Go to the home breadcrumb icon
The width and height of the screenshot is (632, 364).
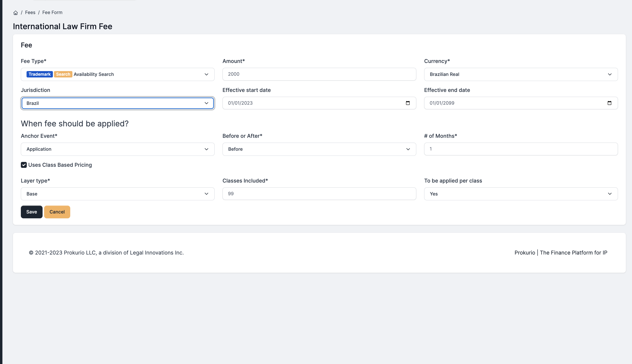click(16, 13)
